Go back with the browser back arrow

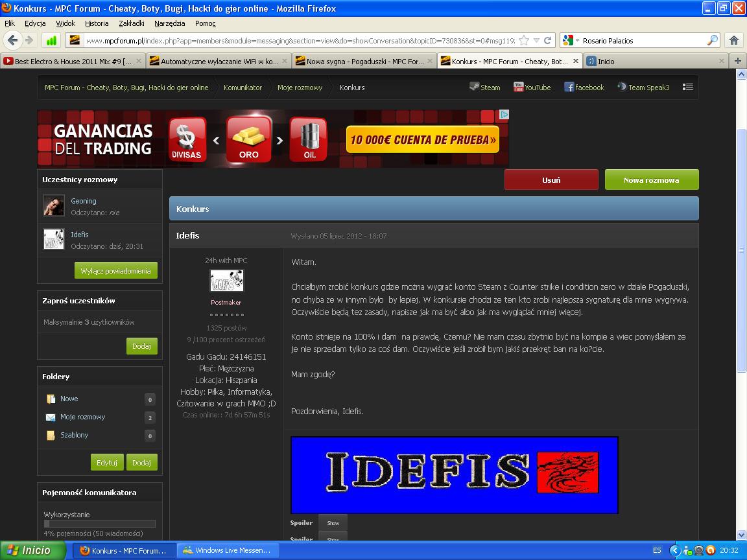[x=13, y=40]
